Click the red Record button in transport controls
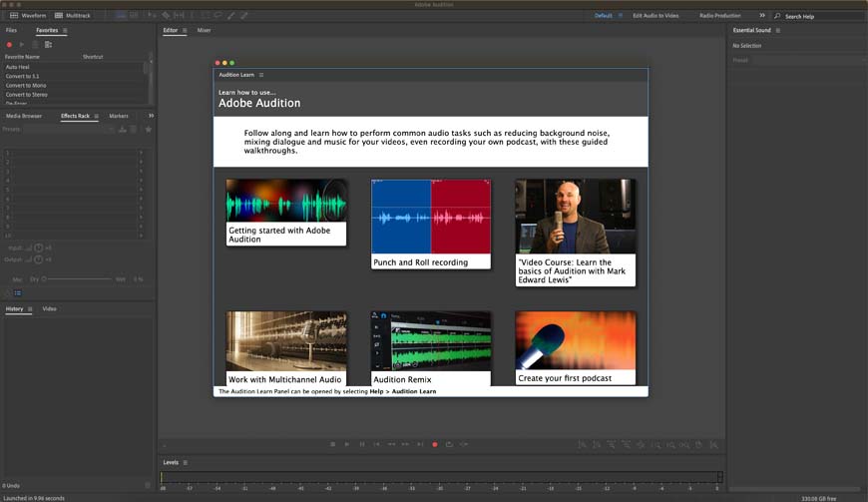 point(434,444)
